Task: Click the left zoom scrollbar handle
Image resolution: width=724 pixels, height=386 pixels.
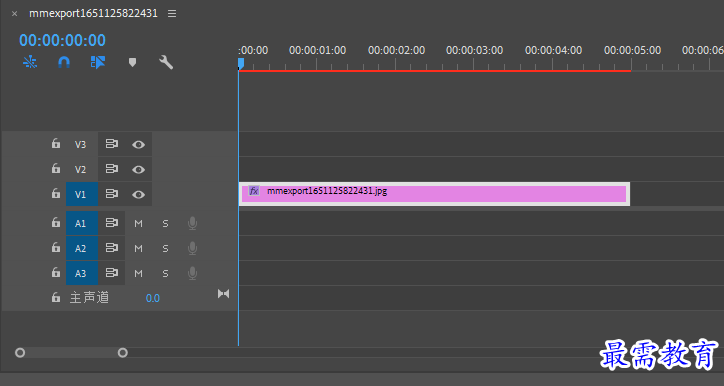Action: 20,353
